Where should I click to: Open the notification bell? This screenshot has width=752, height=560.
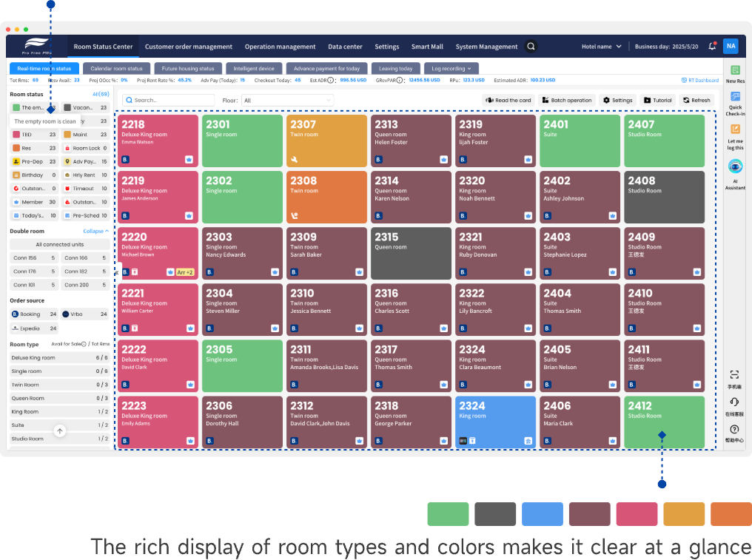click(x=712, y=46)
